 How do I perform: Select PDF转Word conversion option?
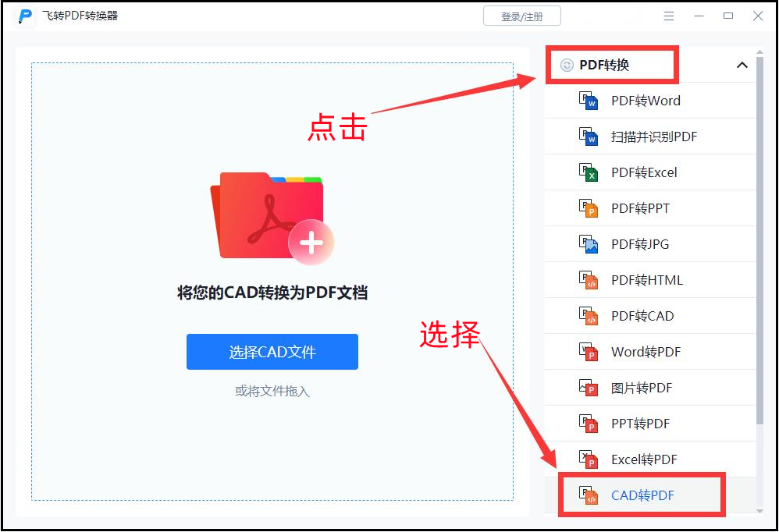650,101
